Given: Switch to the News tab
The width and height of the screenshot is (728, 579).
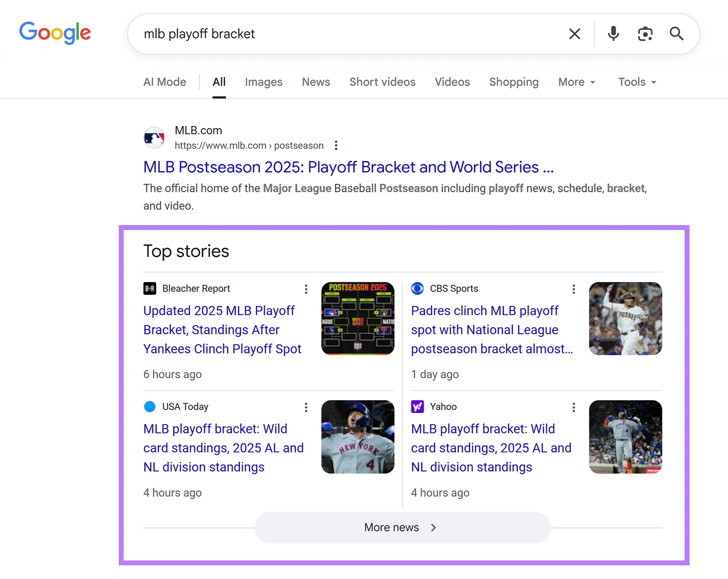Looking at the screenshot, I should pyautogui.click(x=316, y=82).
